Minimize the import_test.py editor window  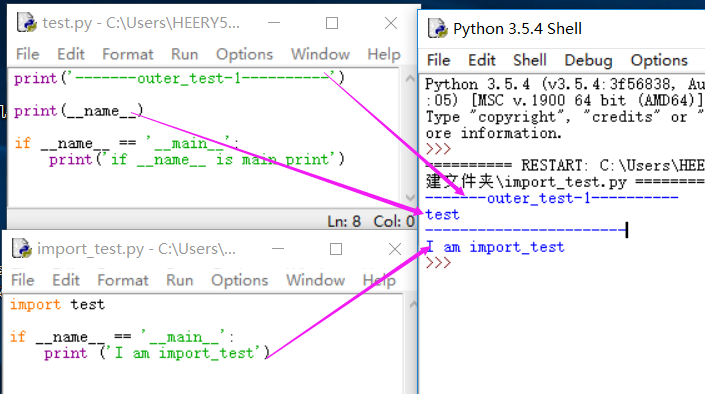(x=278, y=248)
